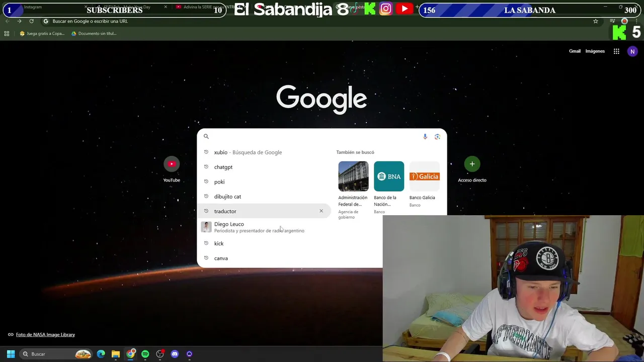Open Discord from the taskbar
The height and width of the screenshot is (362, 644).
click(175, 354)
